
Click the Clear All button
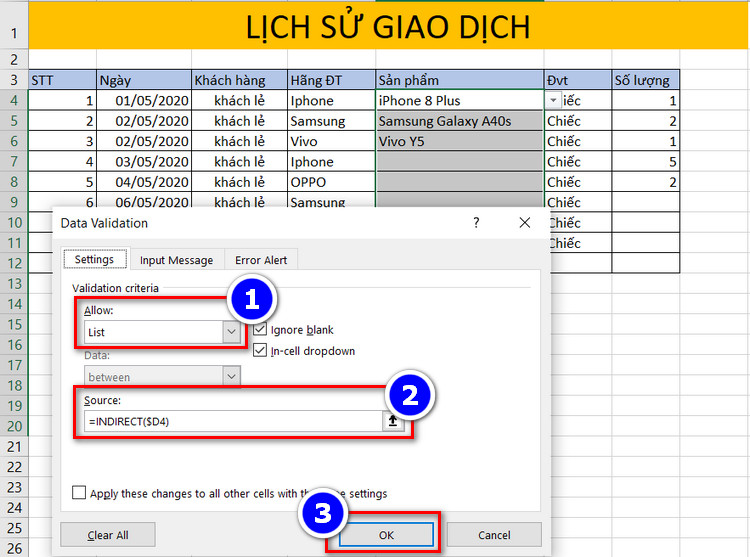point(108,535)
